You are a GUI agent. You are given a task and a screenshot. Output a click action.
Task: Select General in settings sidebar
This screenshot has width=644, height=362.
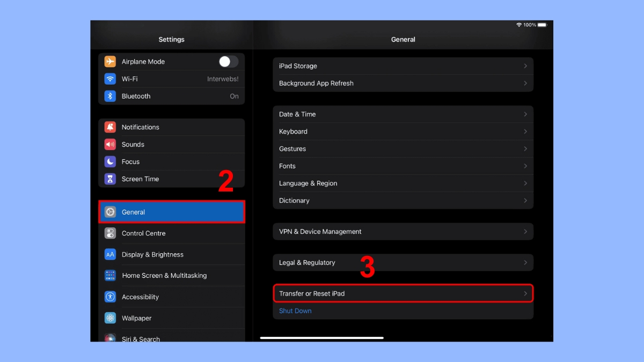(172, 212)
